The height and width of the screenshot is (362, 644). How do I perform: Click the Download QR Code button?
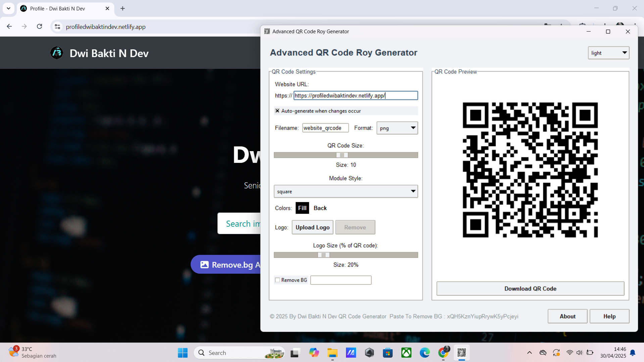pyautogui.click(x=530, y=288)
